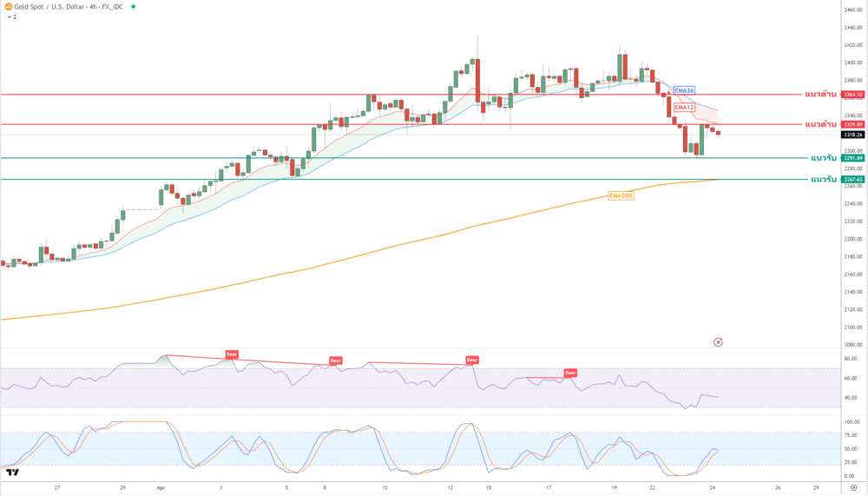The image size is (868, 496).
Task: Select the แนวรับ text beside 2267.63
Action: tap(823, 179)
